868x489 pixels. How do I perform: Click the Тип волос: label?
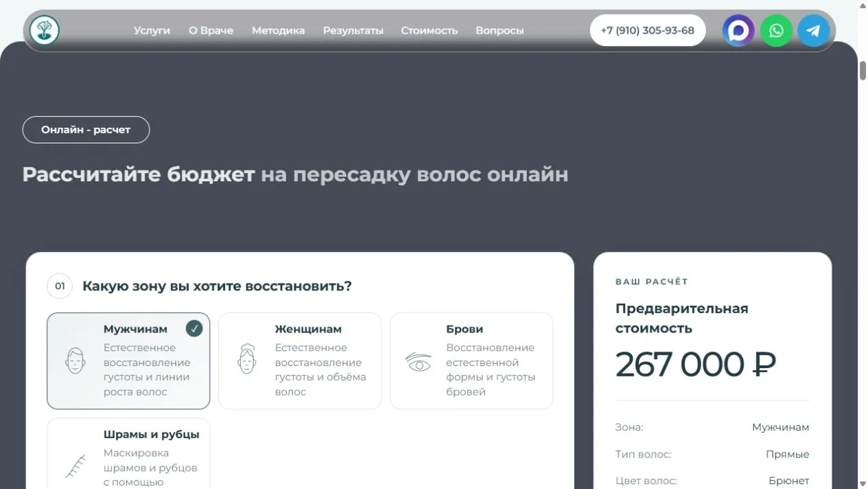(x=644, y=454)
